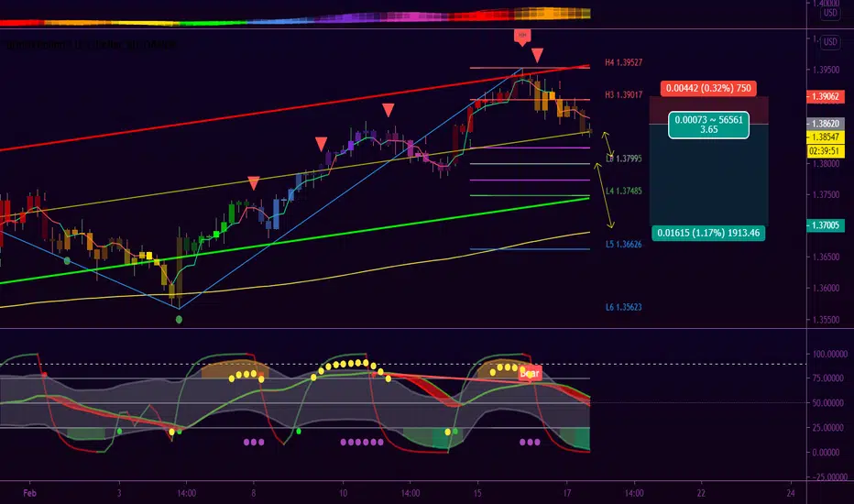Click the 1.36000 price scale value

pyautogui.click(x=826, y=289)
